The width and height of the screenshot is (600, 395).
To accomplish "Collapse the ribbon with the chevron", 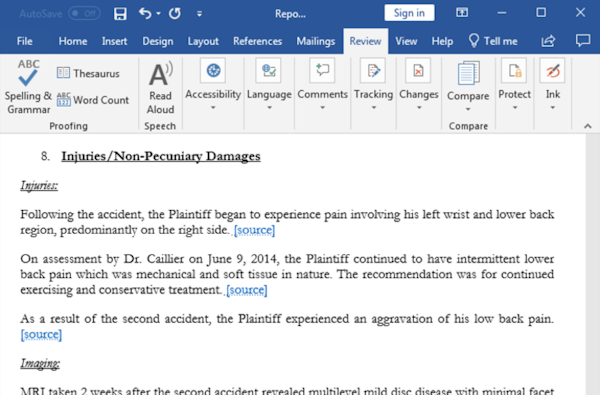I will (x=588, y=126).
